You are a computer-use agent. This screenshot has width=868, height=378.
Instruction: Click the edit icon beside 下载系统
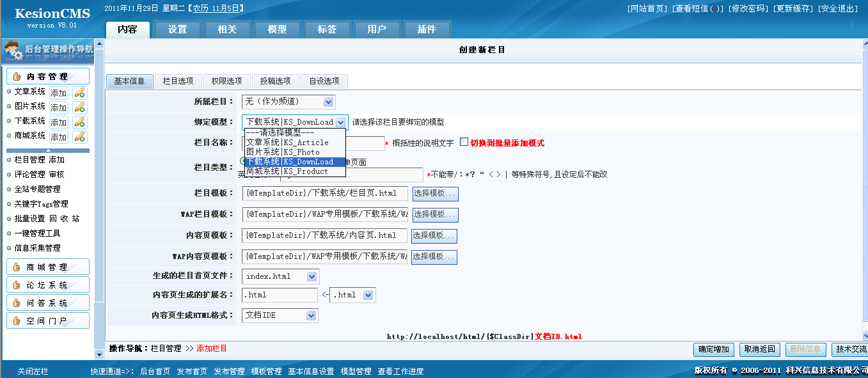coord(79,122)
